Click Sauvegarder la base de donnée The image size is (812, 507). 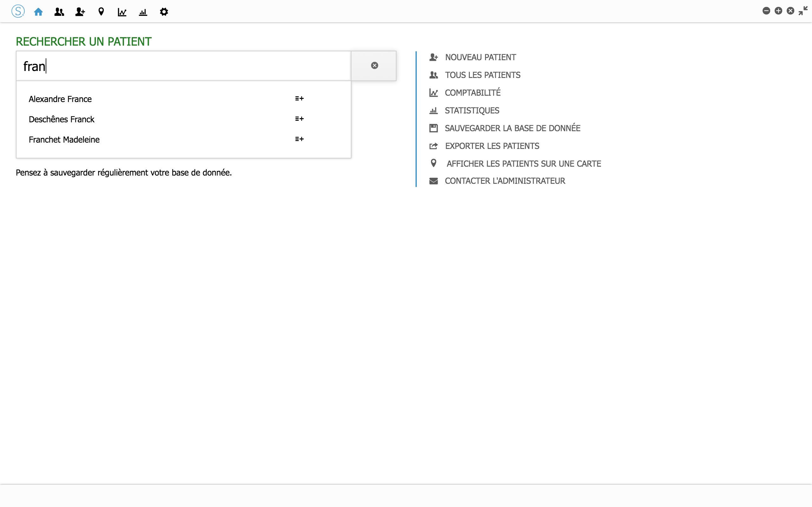click(512, 128)
